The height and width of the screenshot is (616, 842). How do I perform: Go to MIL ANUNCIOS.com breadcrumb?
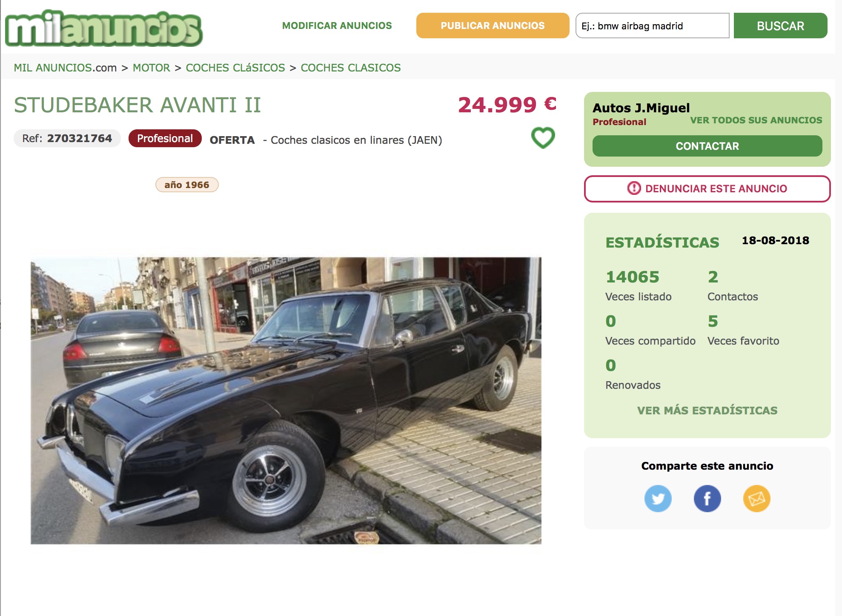[x=65, y=68]
